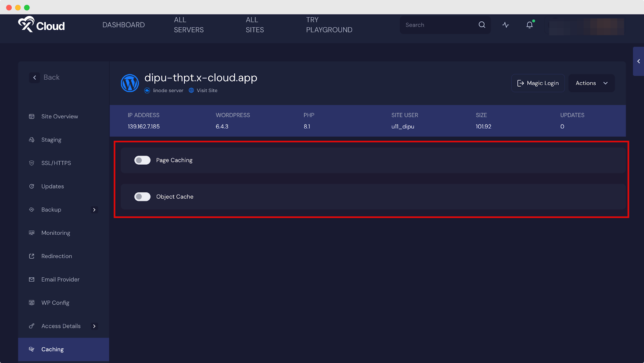Turn on the Object Cache toggle

142,197
